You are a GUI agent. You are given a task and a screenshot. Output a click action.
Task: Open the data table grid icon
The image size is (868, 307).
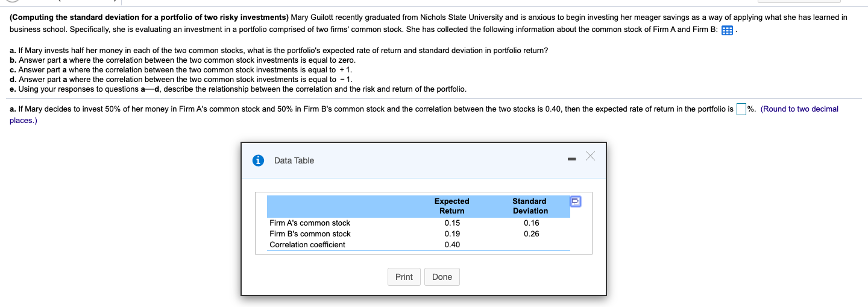pos(726,30)
